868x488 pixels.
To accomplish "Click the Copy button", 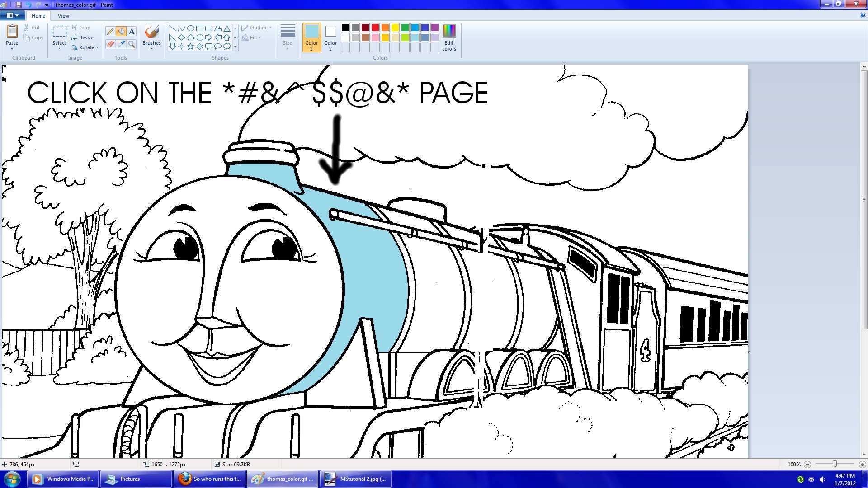I will click(34, 38).
